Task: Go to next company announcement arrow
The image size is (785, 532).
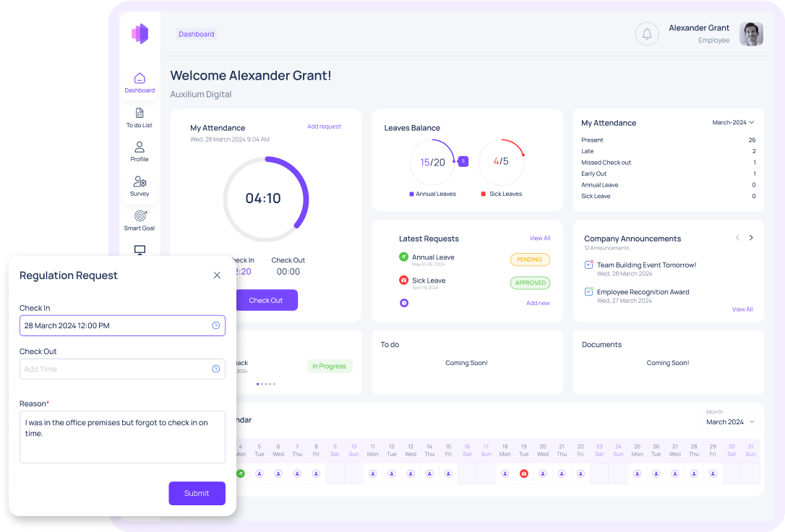Action: coord(751,238)
